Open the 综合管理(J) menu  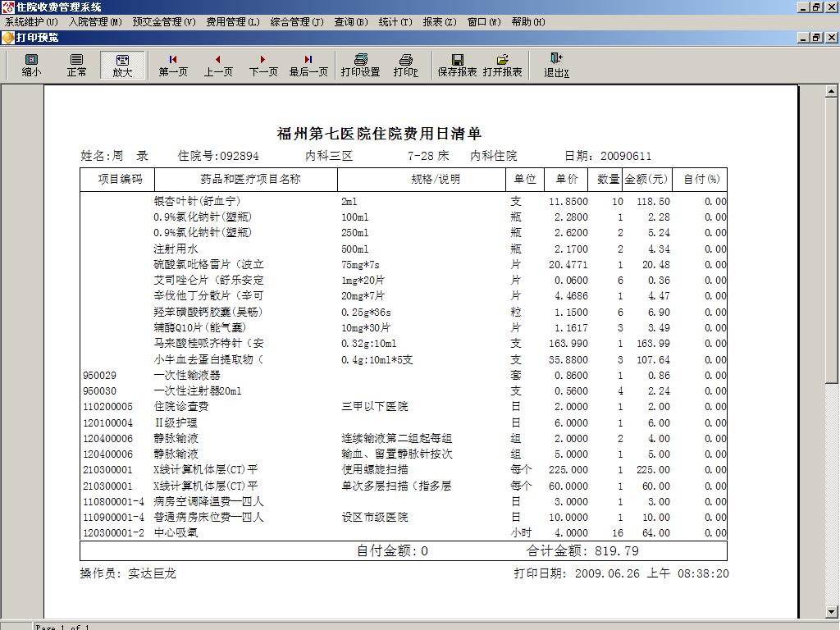tap(297, 22)
